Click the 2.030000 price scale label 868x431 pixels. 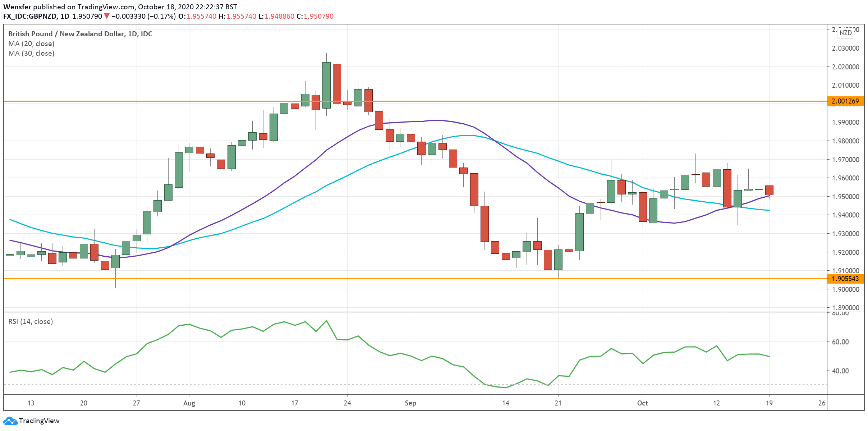click(846, 48)
